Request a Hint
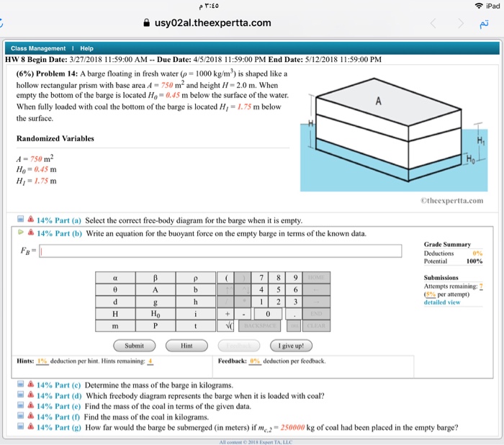Viewport: 504px width, 445px height. pos(186,346)
